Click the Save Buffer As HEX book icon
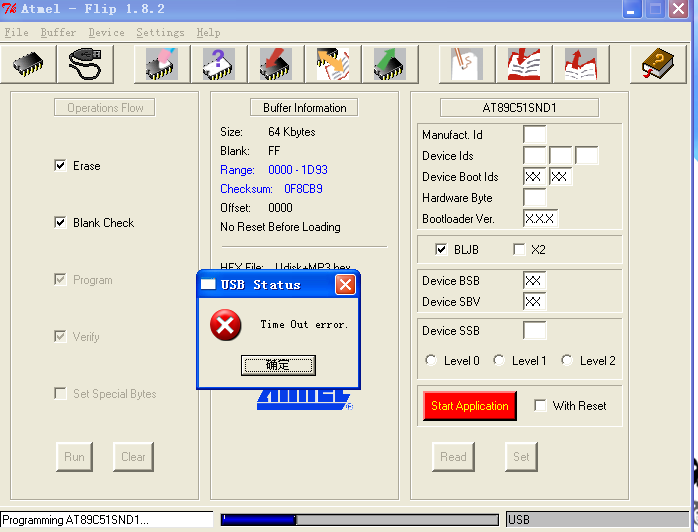Viewport: 698px width, 532px height. [581, 64]
